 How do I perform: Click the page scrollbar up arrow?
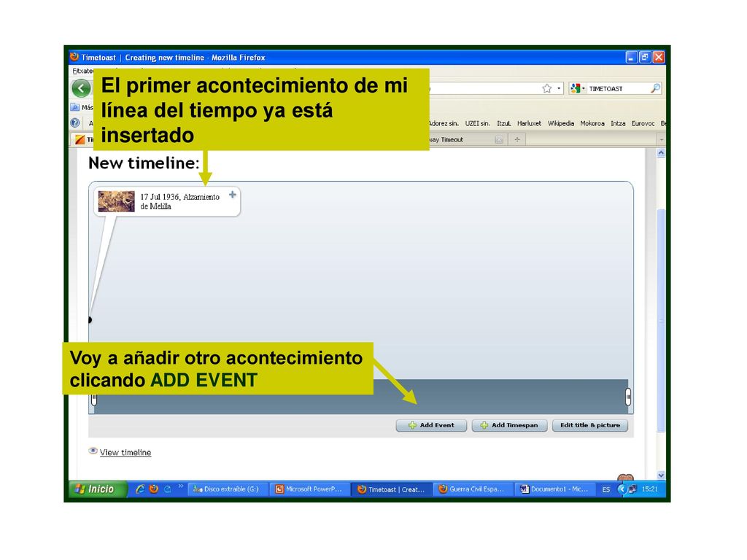pos(661,153)
